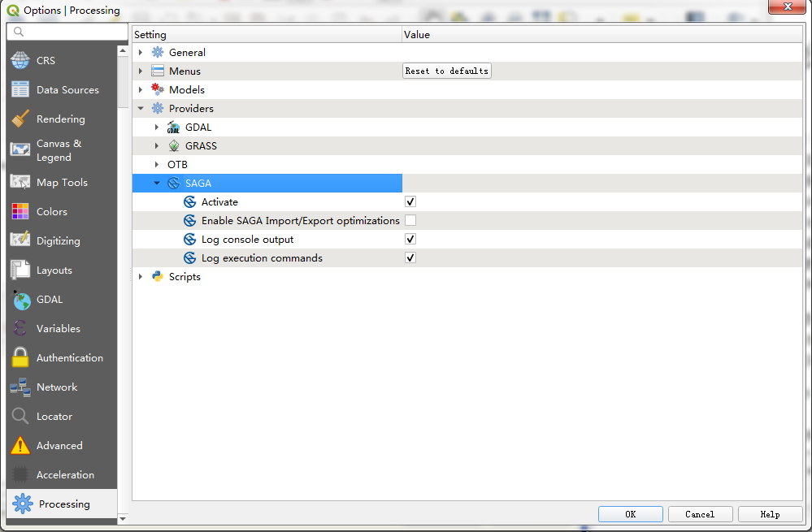The width and height of the screenshot is (812, 532).
Task: Expand the GDAL provider node
Action: coord(157,128)
